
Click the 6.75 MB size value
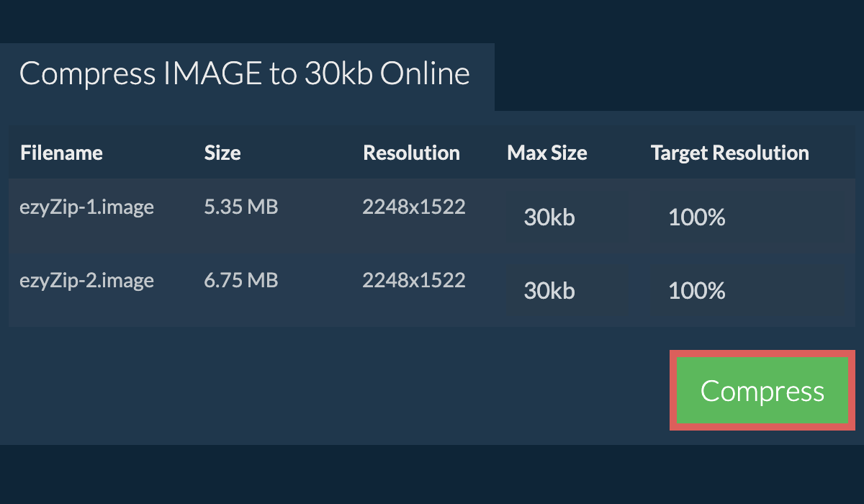point(241,280)
